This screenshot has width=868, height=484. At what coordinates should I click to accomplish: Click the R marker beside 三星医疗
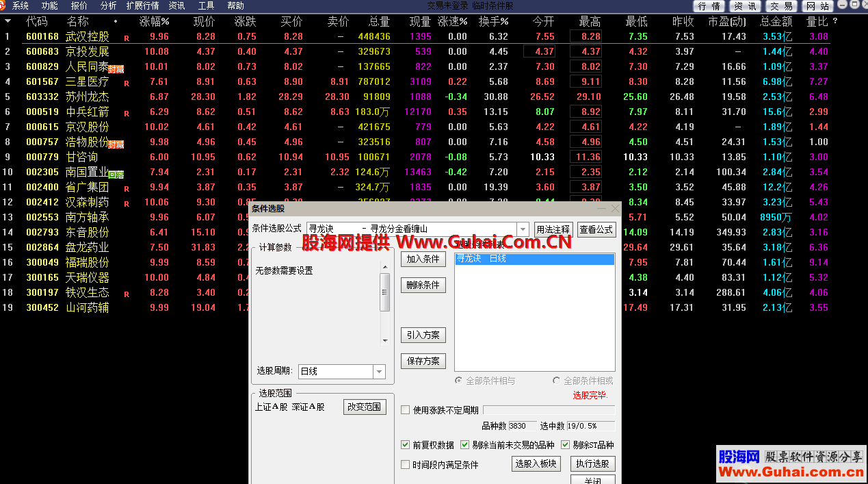[127, 84]
